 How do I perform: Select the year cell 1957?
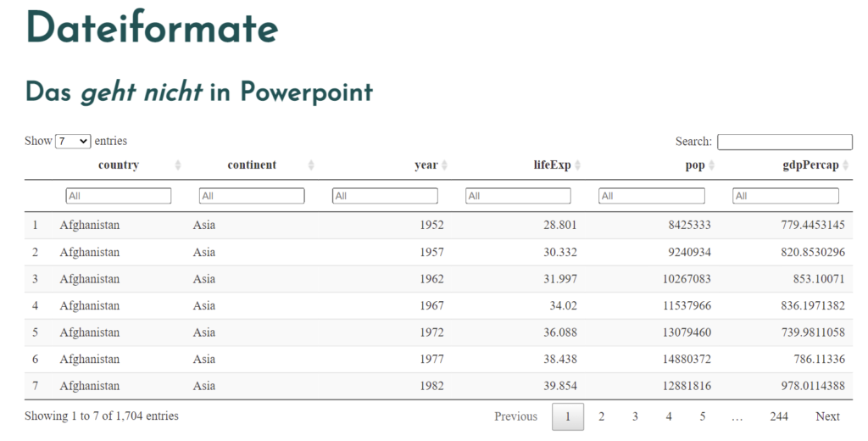pos(431,252)
